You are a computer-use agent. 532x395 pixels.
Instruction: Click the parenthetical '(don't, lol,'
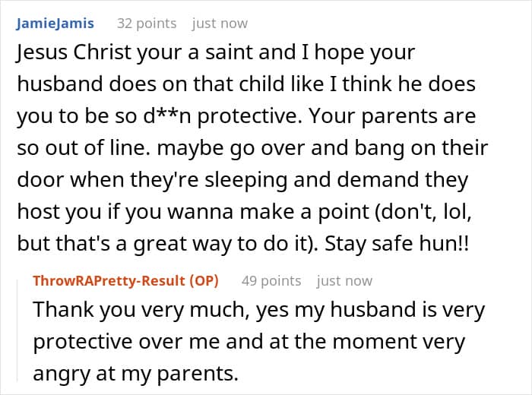(x=423, y=212)
